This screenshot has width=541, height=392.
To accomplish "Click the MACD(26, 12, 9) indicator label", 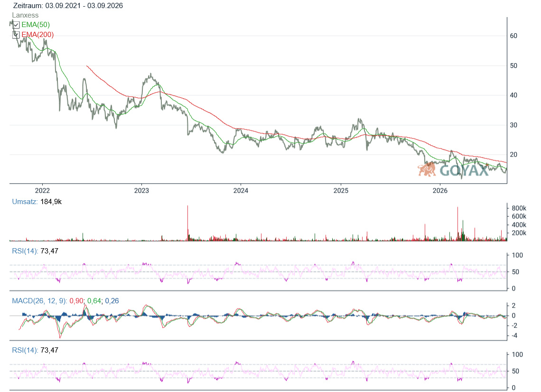I will (x=39, y=301).
